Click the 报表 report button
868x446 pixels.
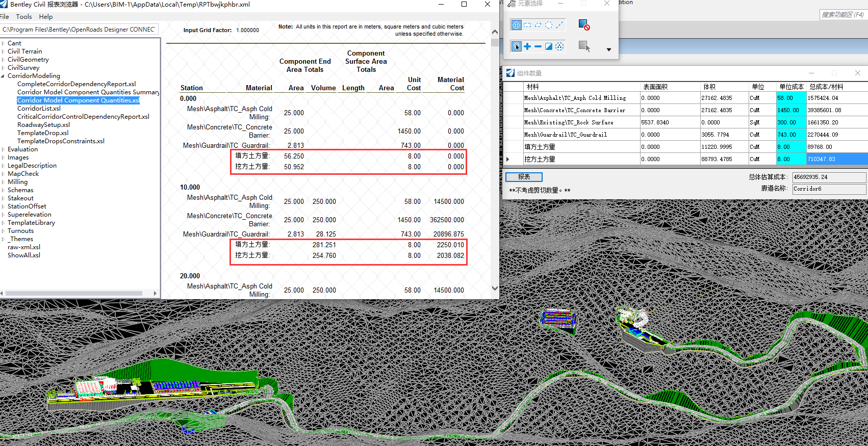point(524,177)
